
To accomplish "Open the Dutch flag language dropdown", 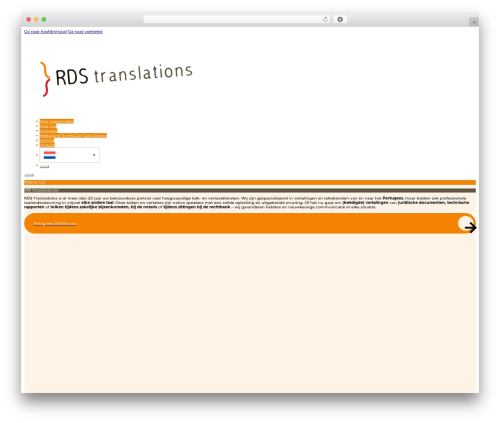I will pos(69,155).
